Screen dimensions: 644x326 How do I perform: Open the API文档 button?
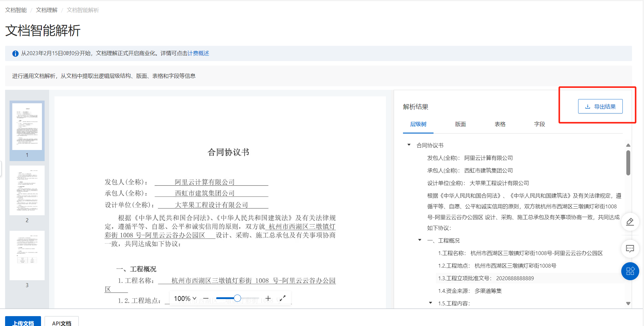coord(62,322)
